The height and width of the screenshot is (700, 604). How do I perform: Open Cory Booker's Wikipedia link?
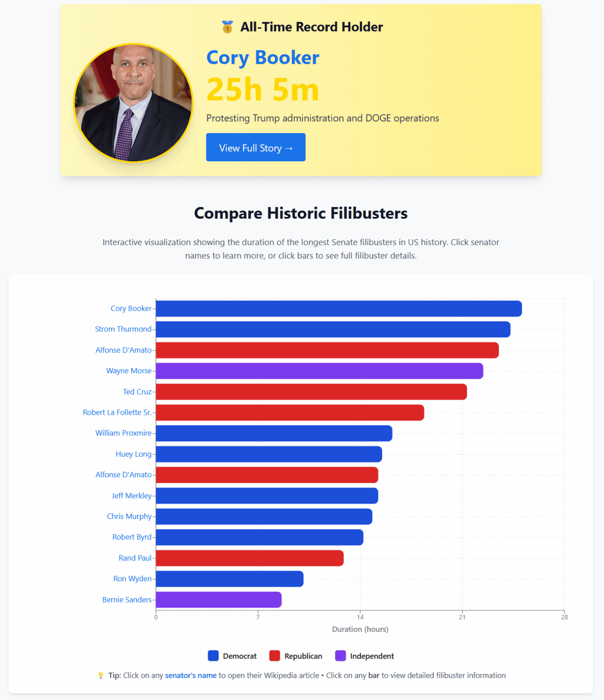click(x=131, y=308)
